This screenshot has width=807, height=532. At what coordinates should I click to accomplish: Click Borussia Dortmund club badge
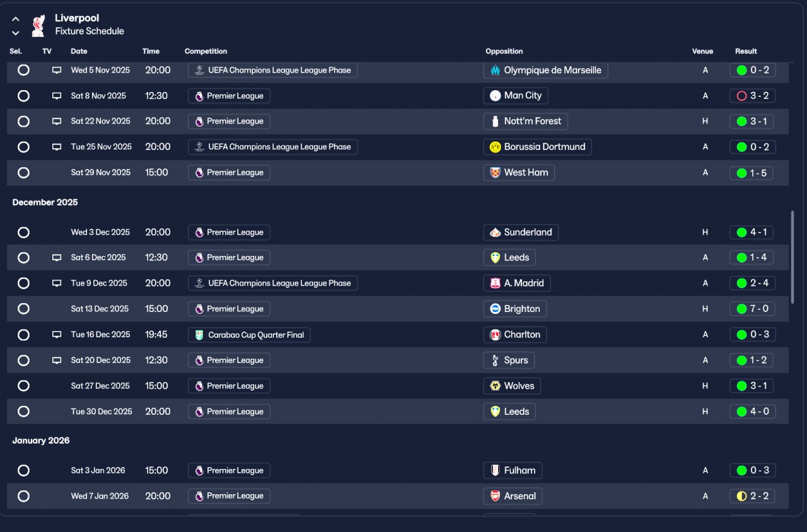[x=495, y=147]
